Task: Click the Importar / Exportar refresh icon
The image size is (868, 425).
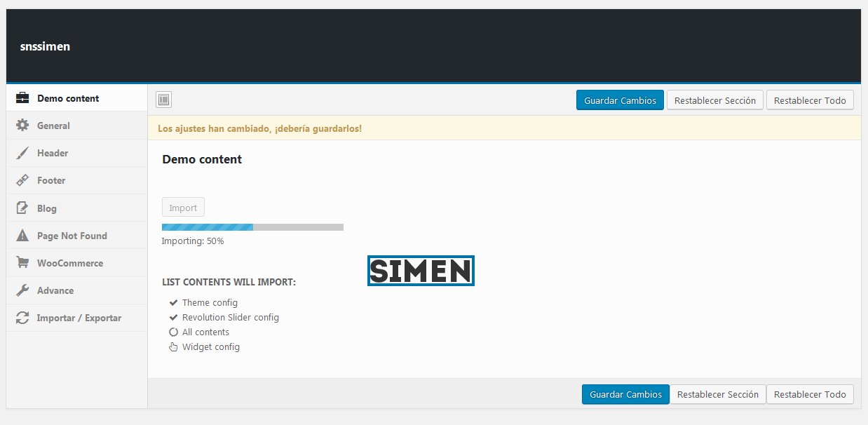Action: (x=22, y=318)
